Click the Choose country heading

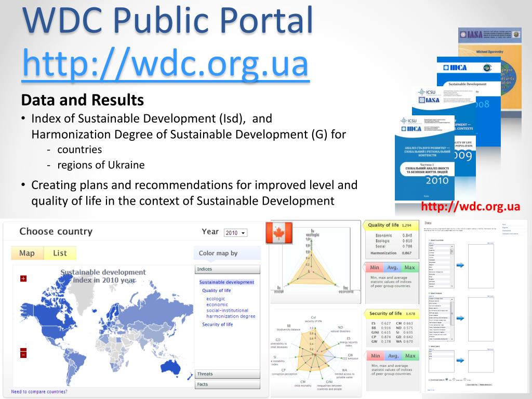click(56, 231)
